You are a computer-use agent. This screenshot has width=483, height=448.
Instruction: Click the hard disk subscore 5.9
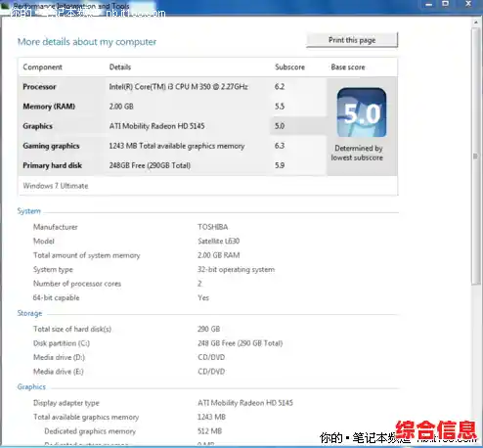coord(280,165)
